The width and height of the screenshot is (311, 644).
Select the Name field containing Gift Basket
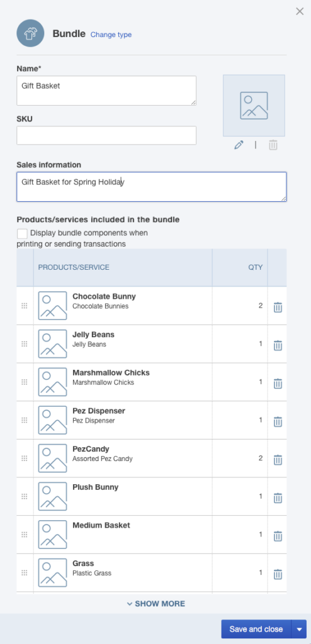tap(106, 91)
